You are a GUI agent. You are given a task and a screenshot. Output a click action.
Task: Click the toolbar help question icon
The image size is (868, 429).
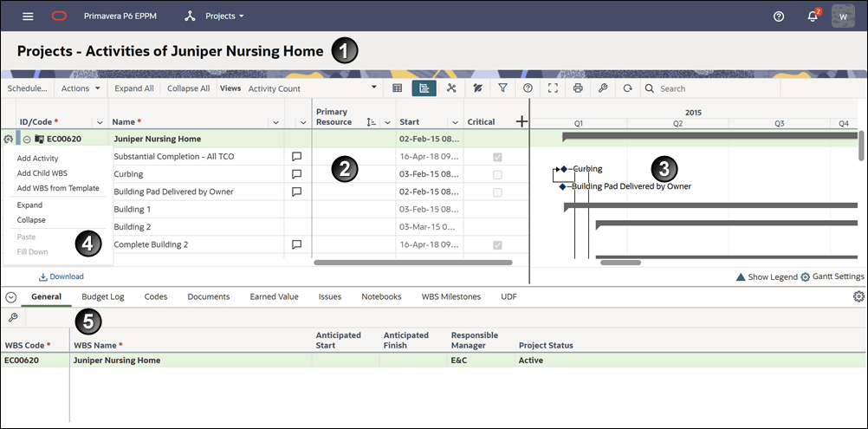(x=528, y=88)
